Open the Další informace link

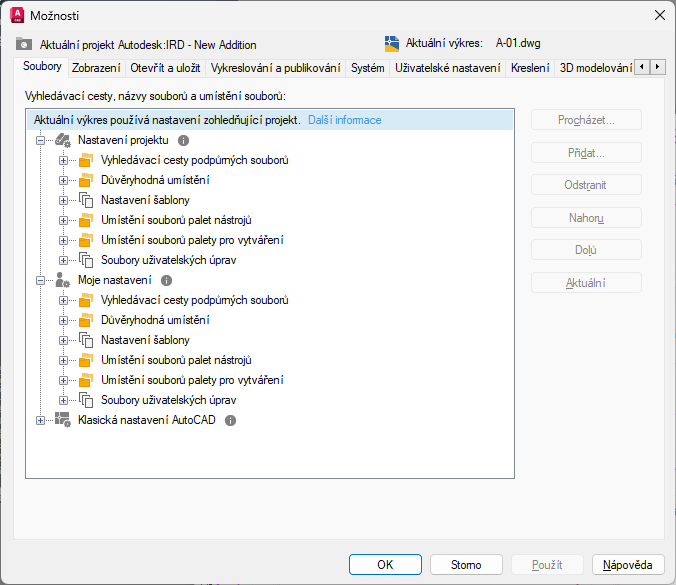(x=344, y=120)
